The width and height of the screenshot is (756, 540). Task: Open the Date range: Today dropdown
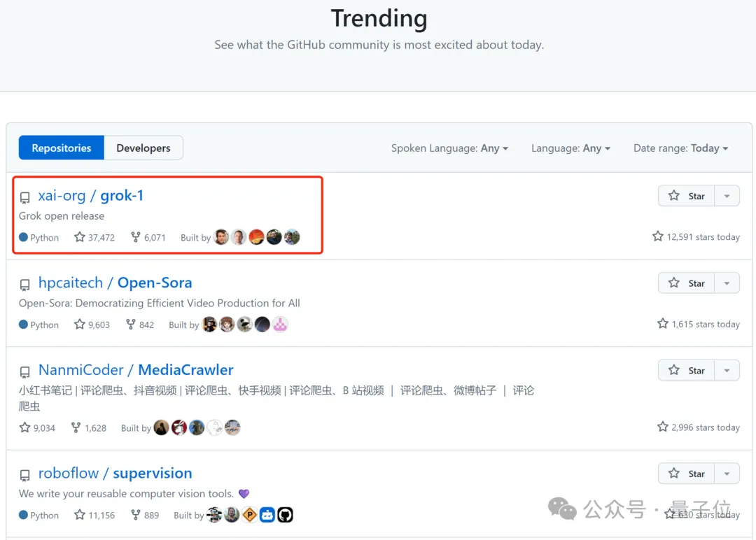click(681, 148)
